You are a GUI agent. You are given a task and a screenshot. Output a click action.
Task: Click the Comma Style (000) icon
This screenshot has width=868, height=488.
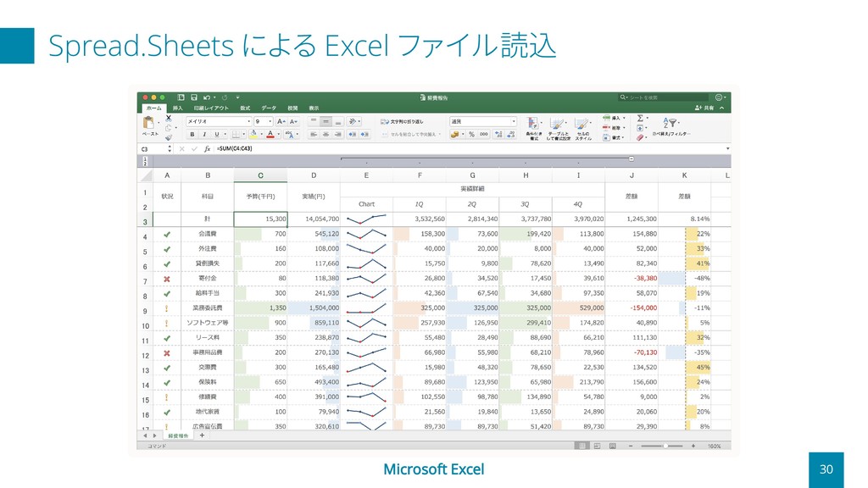tap(484, 135)
